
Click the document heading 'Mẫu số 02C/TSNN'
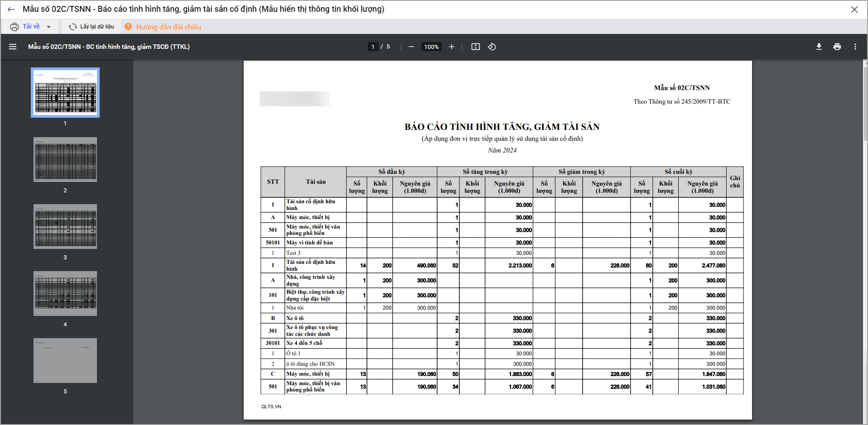tap(682, 88)
